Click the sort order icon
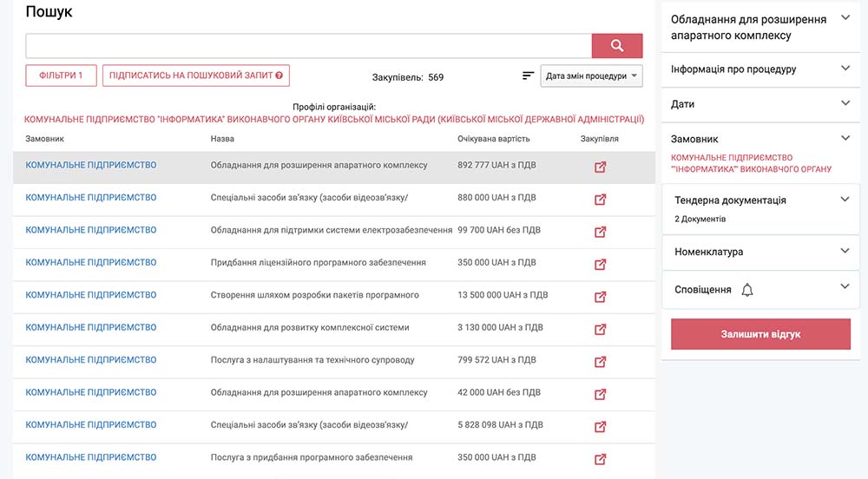868x479 pixels. coord(528,75)
